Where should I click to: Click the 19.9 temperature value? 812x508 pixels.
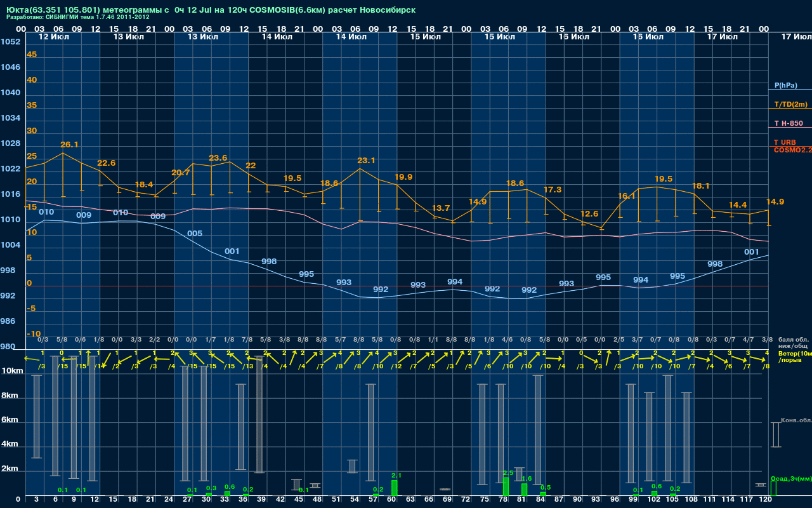coord(403,177)
